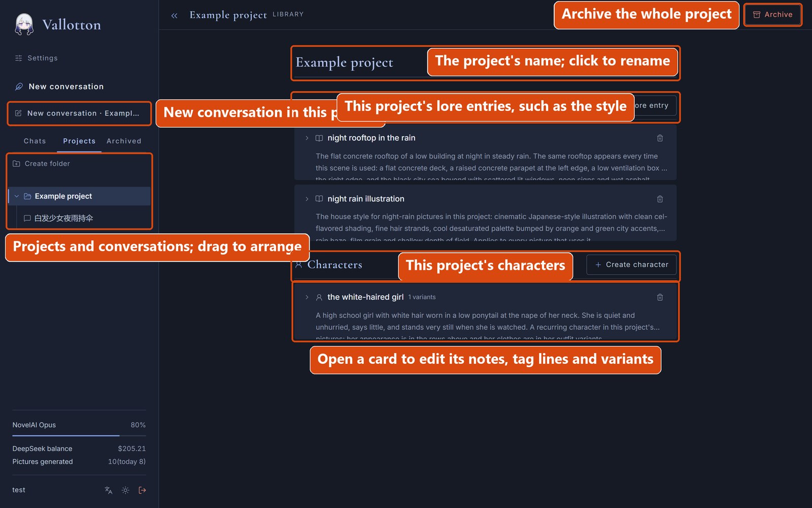Expand the night rooftop in the rain entry
This screenshot has width=812, height=508.
pyautogui.click(x=307, y=138)
